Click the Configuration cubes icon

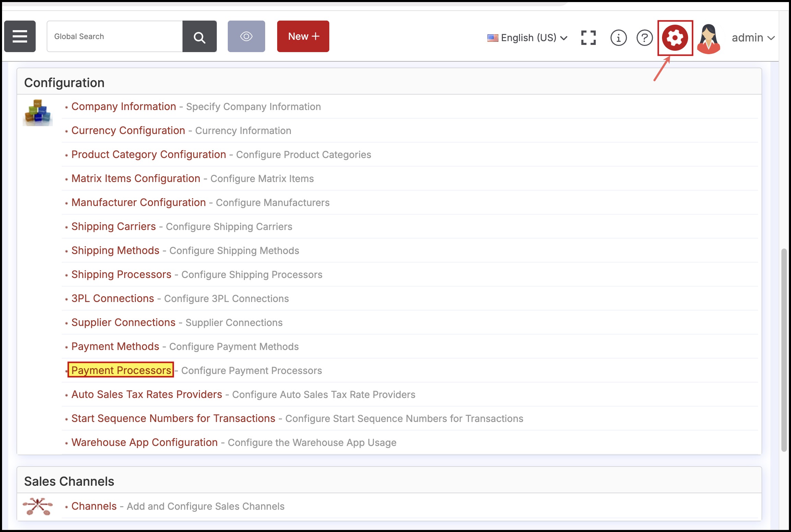click(x=38, y=112)
